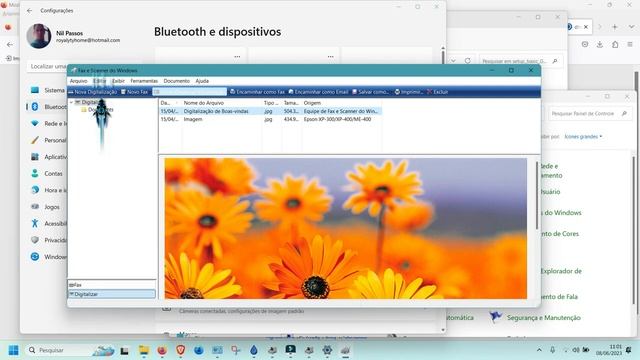Click the flowers scan preview image
The height and width of the screenshot is (360, 640).
coord(345,228)
